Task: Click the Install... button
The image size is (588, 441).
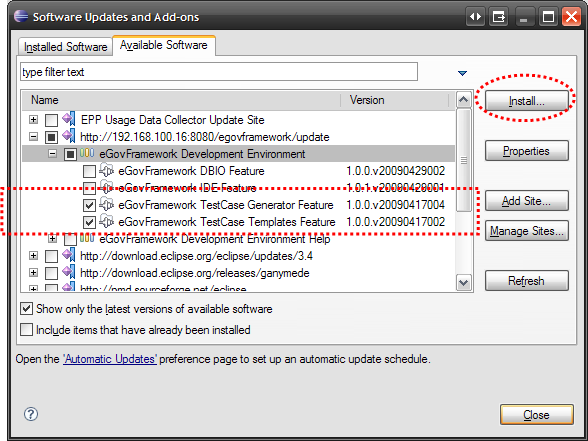Action: (526, 100)
